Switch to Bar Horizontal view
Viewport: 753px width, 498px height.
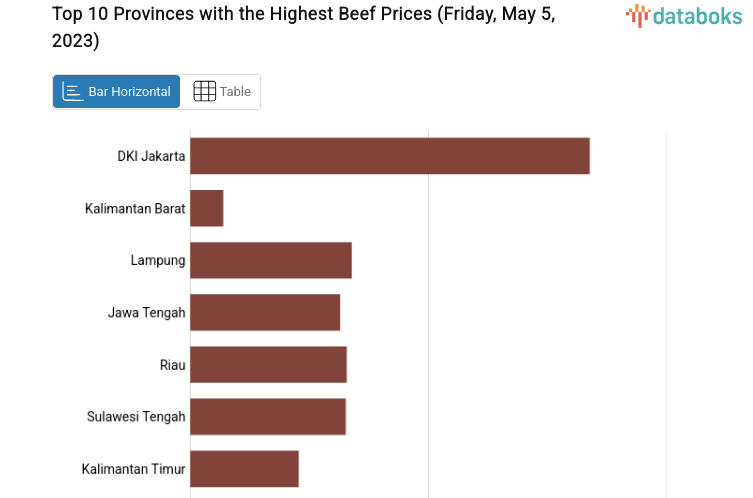(x=117, y=91)
